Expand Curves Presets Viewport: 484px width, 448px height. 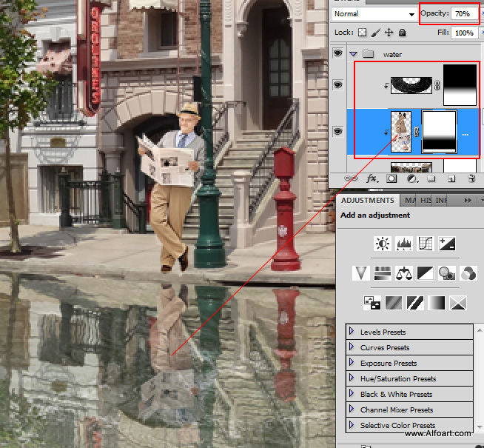pos(352,347)
